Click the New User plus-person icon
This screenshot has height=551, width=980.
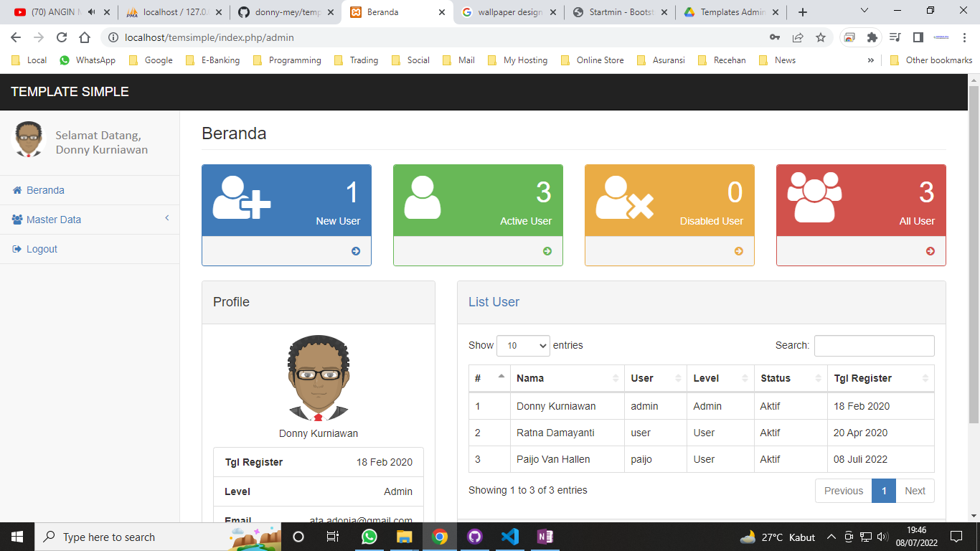[241, 198]
